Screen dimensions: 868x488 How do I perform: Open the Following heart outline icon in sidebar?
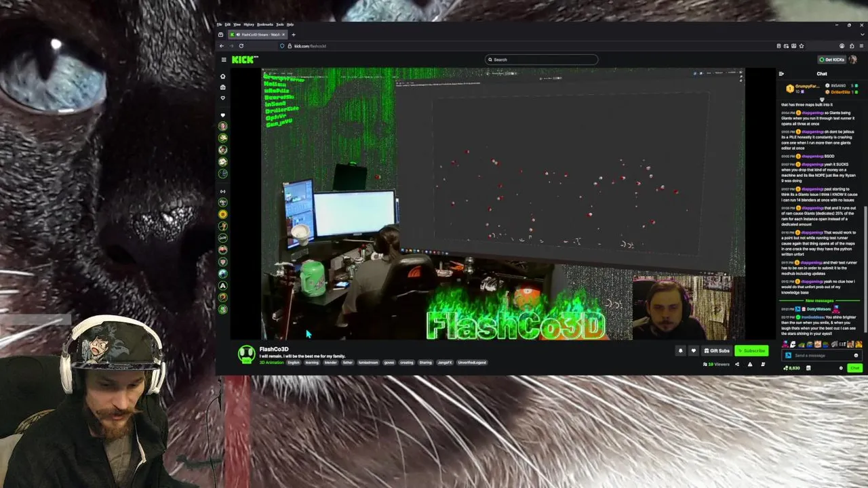(x=222, y=98)
